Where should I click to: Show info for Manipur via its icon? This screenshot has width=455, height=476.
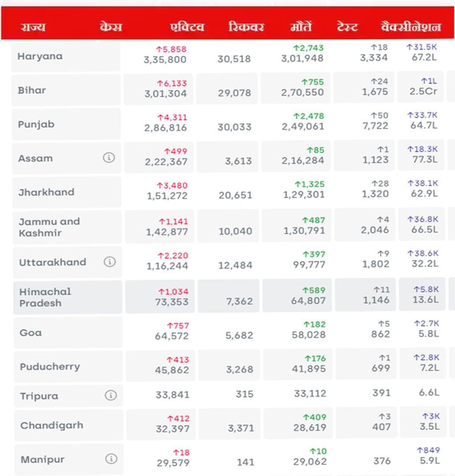point(111,459)
